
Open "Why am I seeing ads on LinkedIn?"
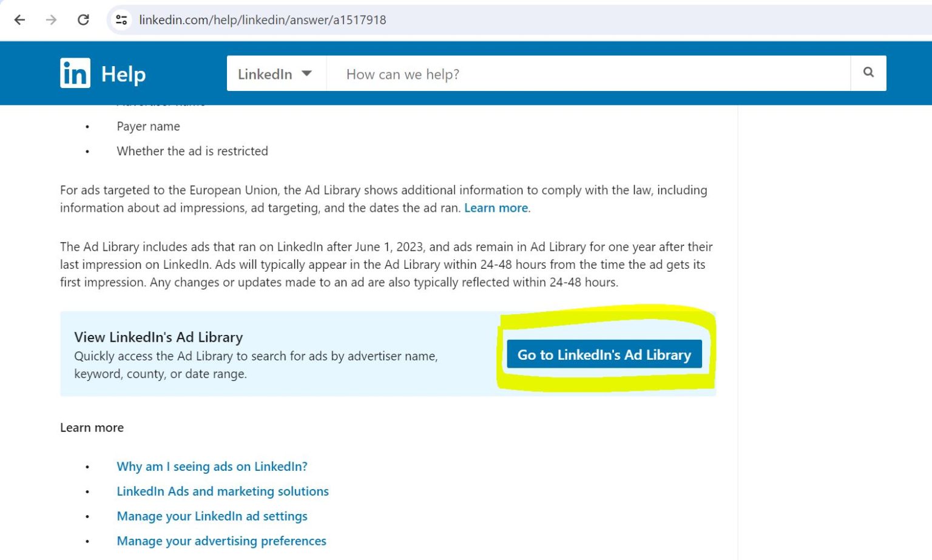[212, 466]
